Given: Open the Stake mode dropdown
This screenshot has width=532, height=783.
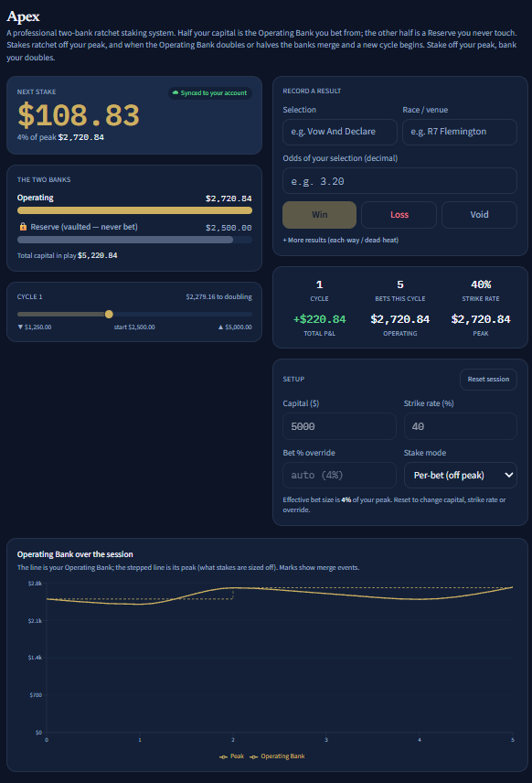Looking at the screenshot, I should [460, 475].
